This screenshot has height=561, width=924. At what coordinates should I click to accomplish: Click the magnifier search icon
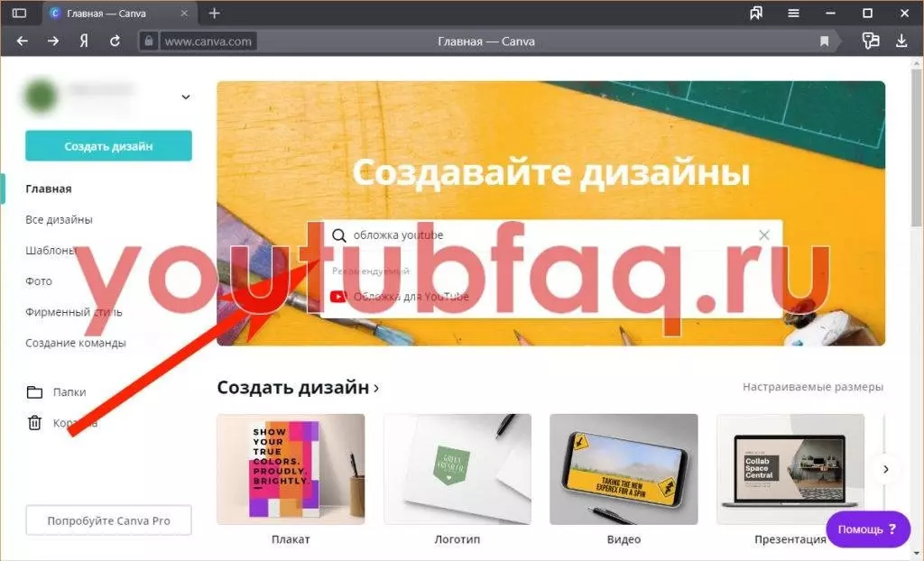coord(339,235)
